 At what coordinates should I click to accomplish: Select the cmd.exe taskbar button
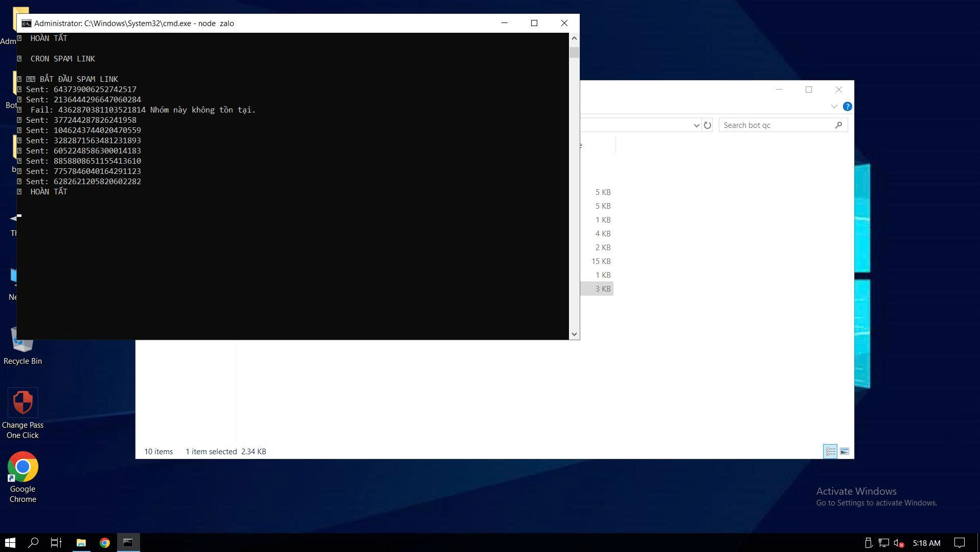coord(128,542)
